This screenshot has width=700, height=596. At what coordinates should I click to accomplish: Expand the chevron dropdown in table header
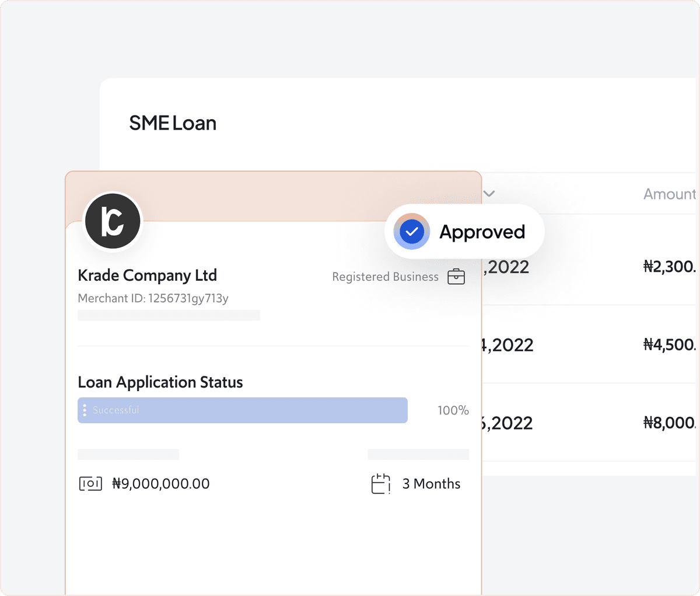[x=489, y=194]
